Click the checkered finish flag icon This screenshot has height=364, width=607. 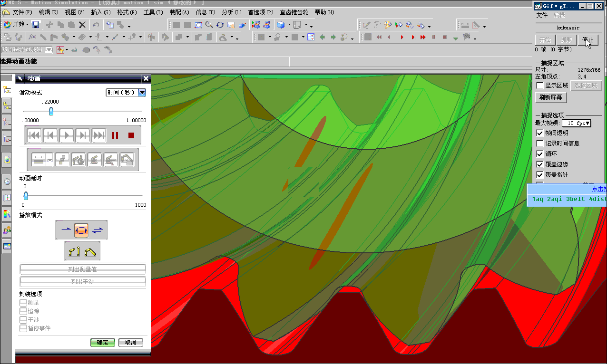coord(466,37)
